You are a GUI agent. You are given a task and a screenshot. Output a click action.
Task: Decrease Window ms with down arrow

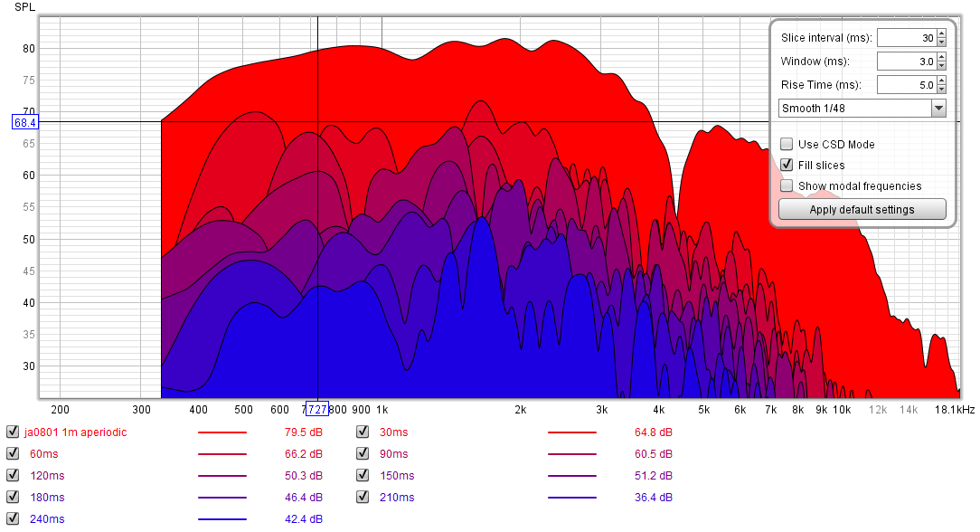tap(941, 66)
